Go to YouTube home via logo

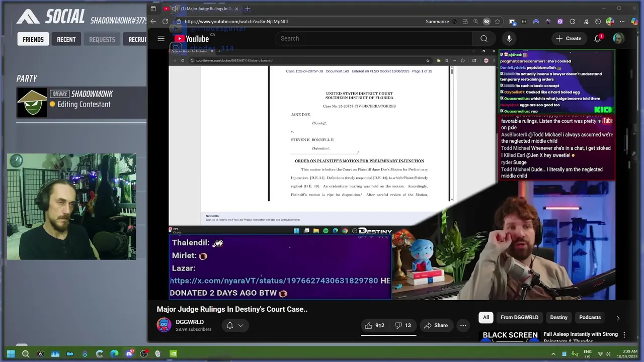pyautogui.click(x=192, y=39)
